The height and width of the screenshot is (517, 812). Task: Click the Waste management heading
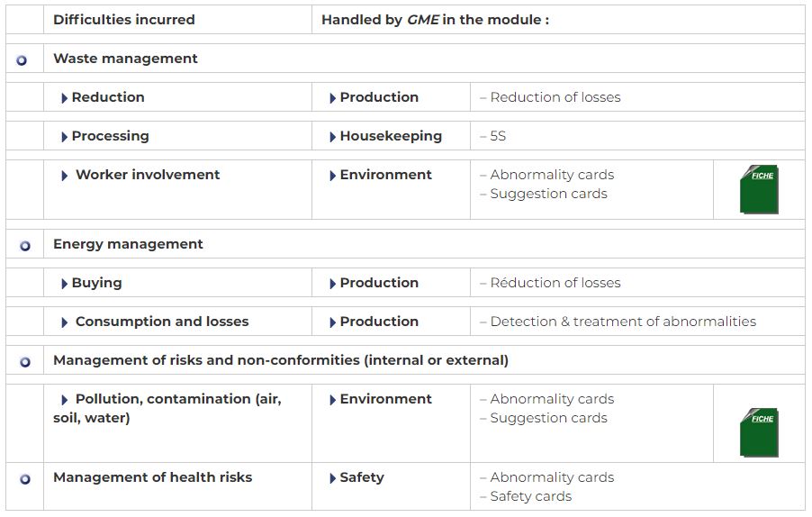point(125,59)
